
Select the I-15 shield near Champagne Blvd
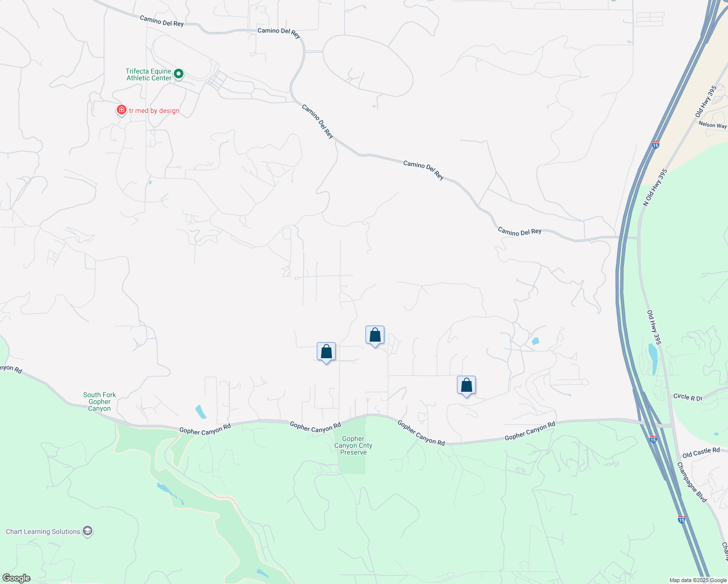[681, 520]
